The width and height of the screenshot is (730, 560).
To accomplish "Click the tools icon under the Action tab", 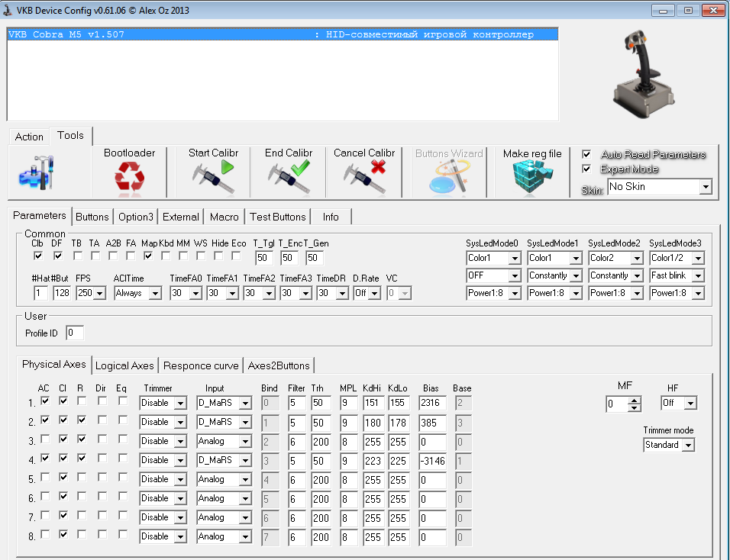I will pos(36,173).
